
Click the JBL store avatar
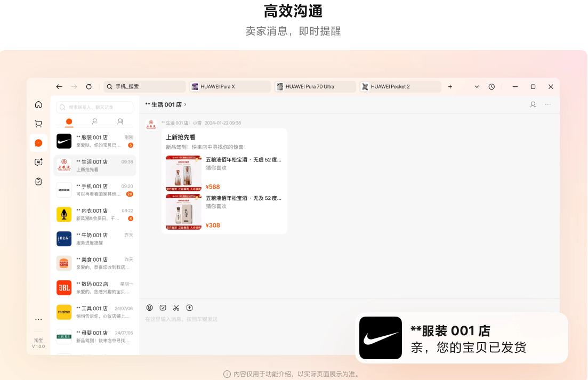(x=64, y=288)
